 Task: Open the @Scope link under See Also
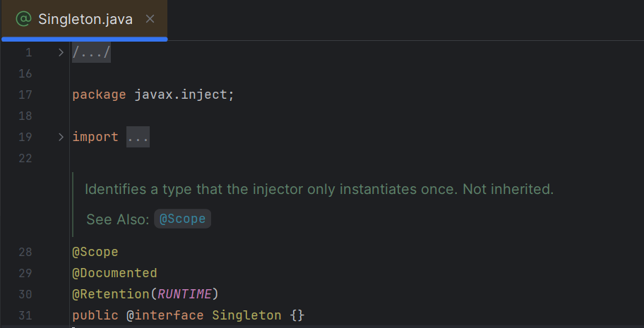pyautogui.click(x=183, y=219)
